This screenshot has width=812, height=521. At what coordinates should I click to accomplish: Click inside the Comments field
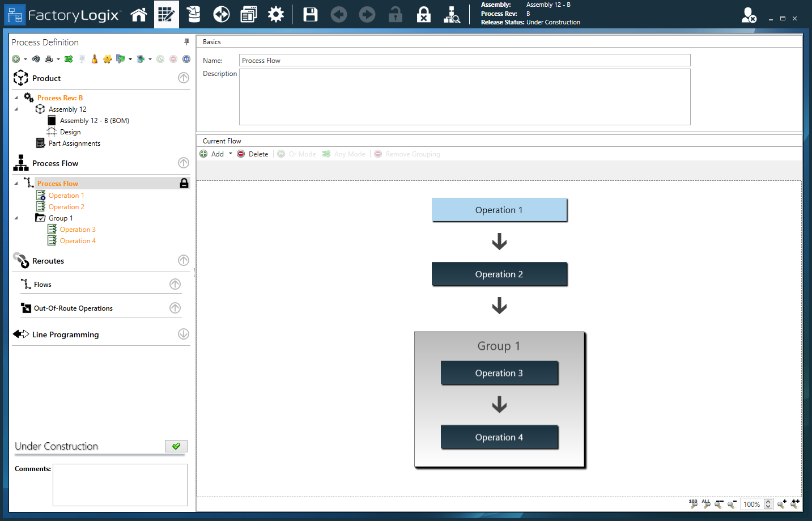120,485
